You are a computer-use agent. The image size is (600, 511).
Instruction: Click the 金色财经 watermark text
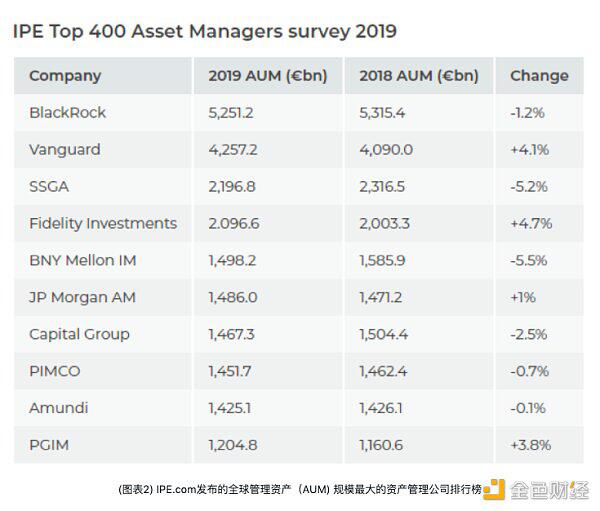tap(549, 489)
